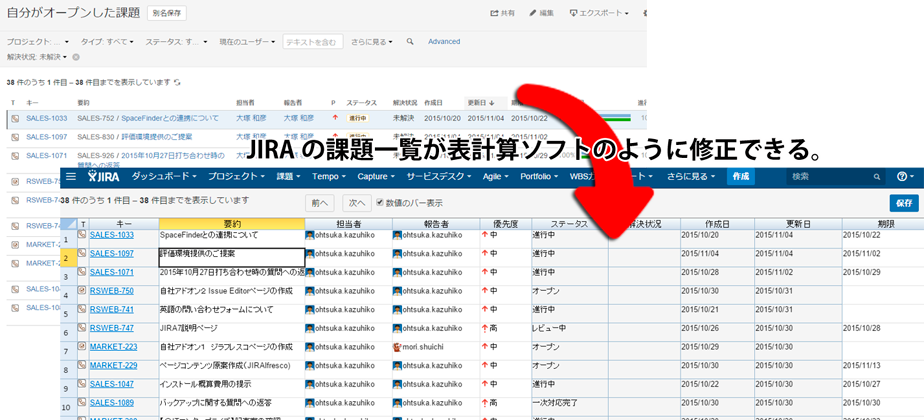Open the Agile navigation menu
This screenshot has height=420, width=924.
tap(496, 176)
